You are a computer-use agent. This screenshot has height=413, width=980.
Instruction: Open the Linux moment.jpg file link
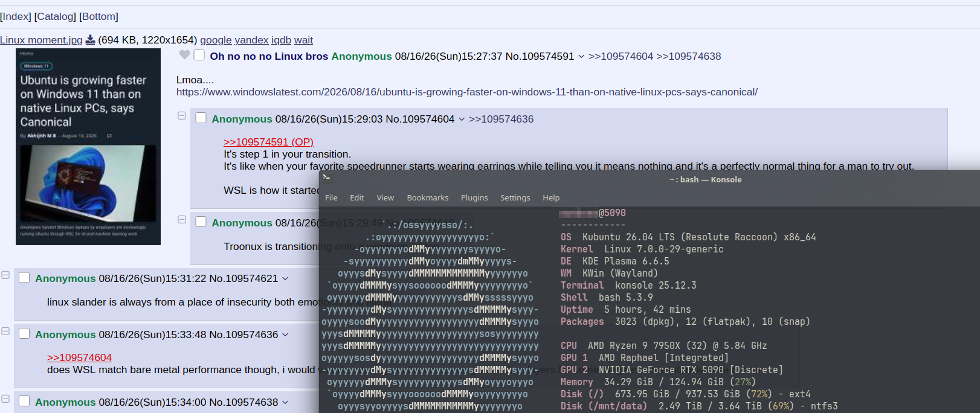(x=41, y=40)
